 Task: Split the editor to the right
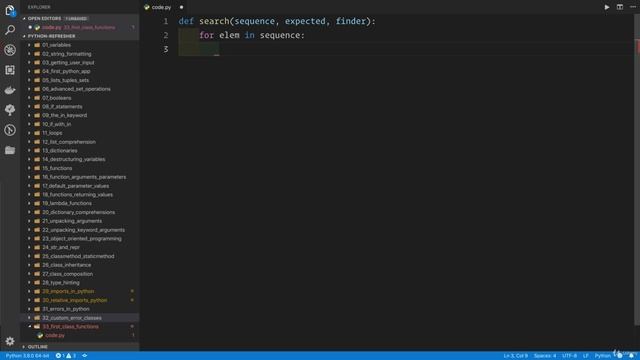pos(620,7)
